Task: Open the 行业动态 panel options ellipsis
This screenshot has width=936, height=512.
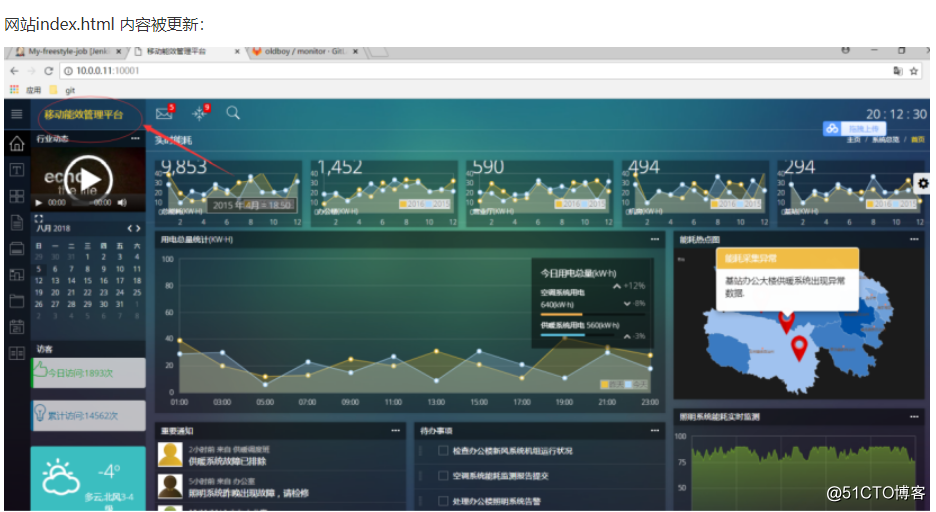Action: [136, 138]
